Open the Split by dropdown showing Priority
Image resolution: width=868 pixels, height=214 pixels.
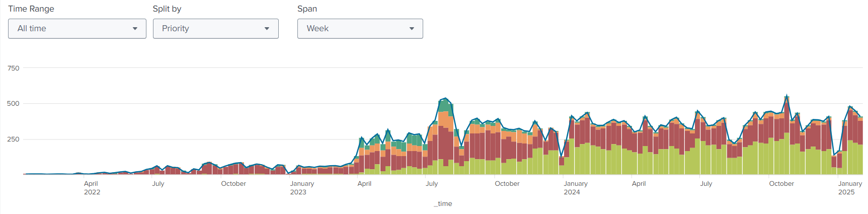click(215, 29)
